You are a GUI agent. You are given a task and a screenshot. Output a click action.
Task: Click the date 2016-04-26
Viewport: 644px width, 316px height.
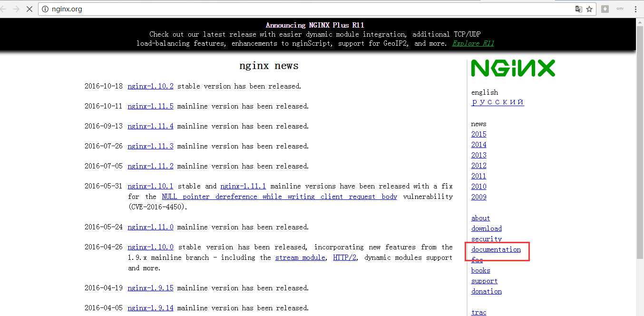pyautogui.click(x=104, y=247)
